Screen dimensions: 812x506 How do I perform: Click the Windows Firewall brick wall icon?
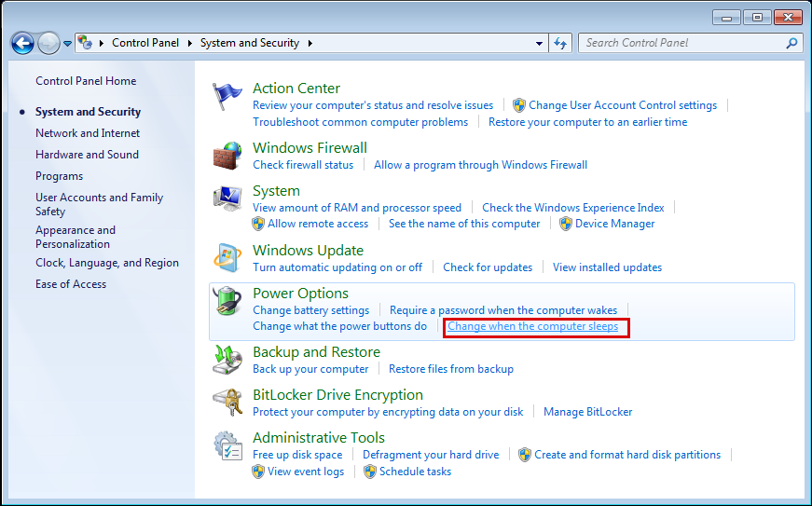pyautogui.click(x=227, y=156)
